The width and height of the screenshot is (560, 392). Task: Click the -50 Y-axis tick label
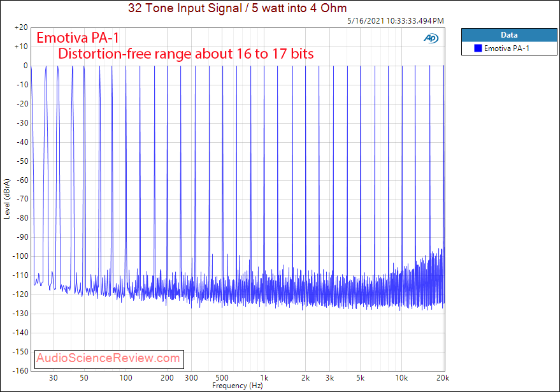tap(22, 161)
